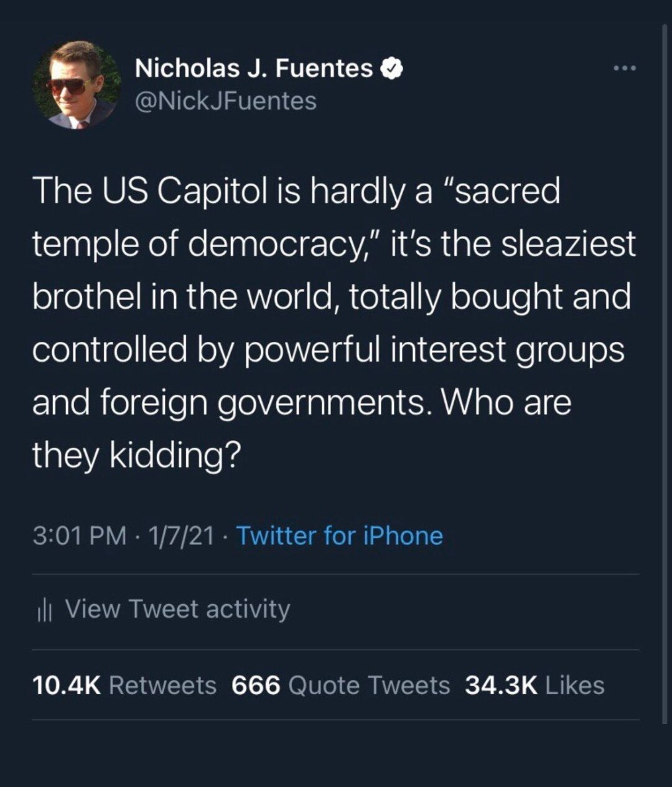The width and height of the screenshot is (672, 787).
Task: Click the 3:01 PM timestamp
Action: click(79, 535)
